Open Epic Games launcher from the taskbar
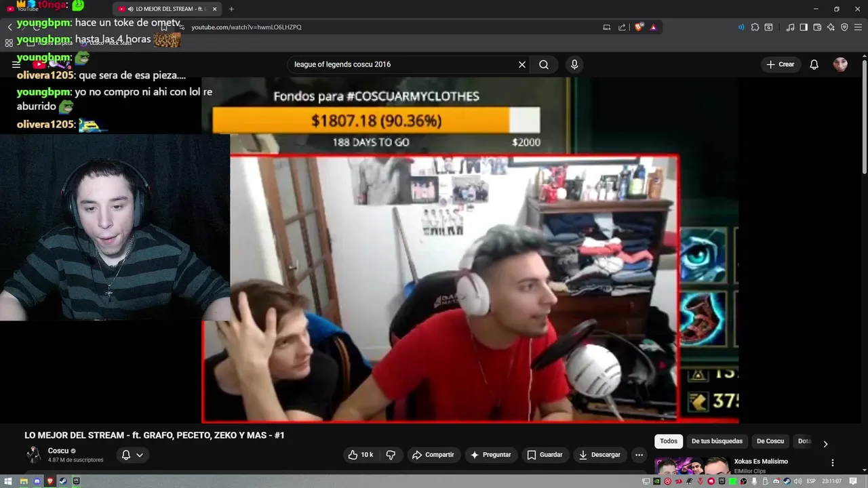The height and width of the screenshot is (488, 868). 77,481
